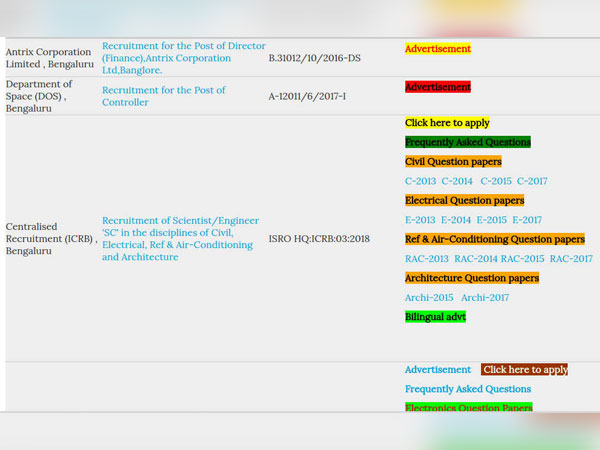600x450 pixels.
Task: Click the Electrical Question papers label
Action: (465, 201)
